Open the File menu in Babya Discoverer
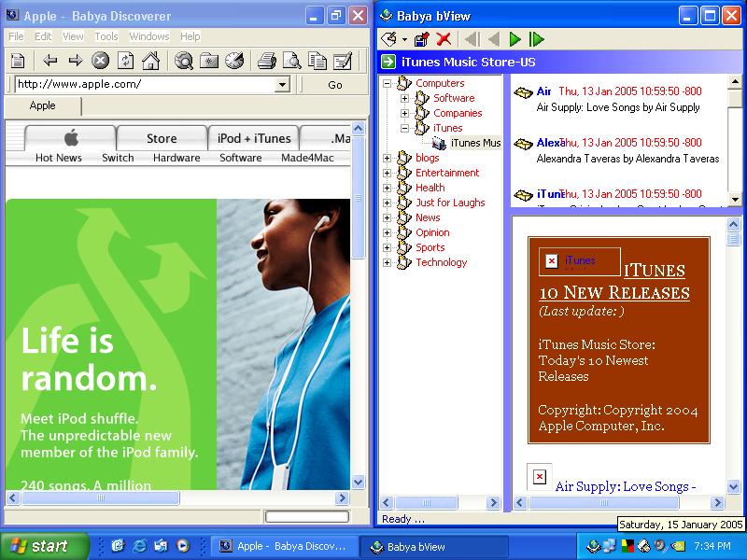 pos(16,36)
